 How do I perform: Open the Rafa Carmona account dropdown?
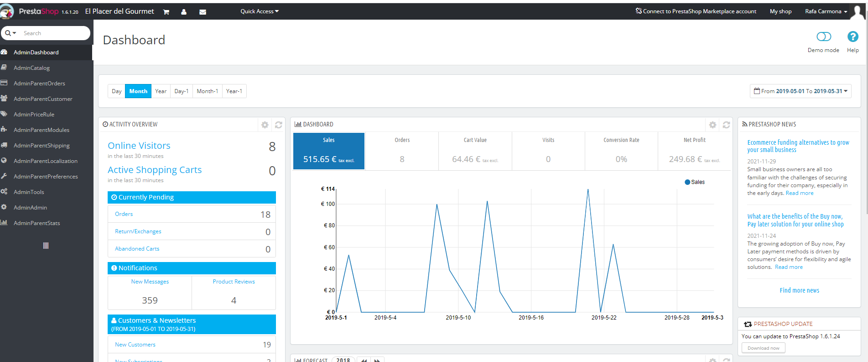pos(826,11)
